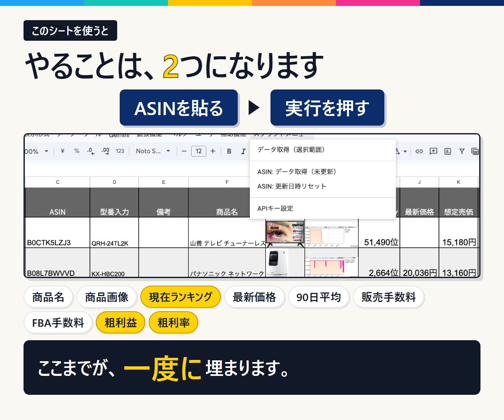Screen dimensions: 504x420
Task: Click the 商品名 pill tag
Action: coord(48,297)
